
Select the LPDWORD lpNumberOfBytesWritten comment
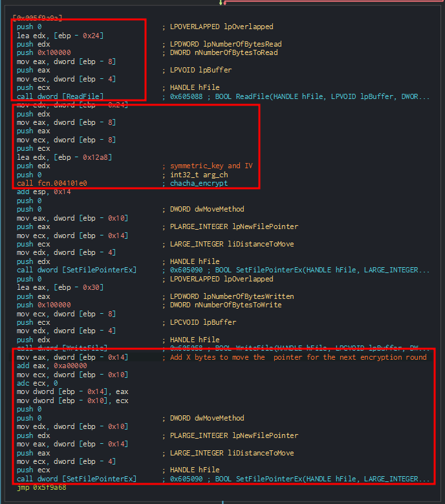point(230,296)
